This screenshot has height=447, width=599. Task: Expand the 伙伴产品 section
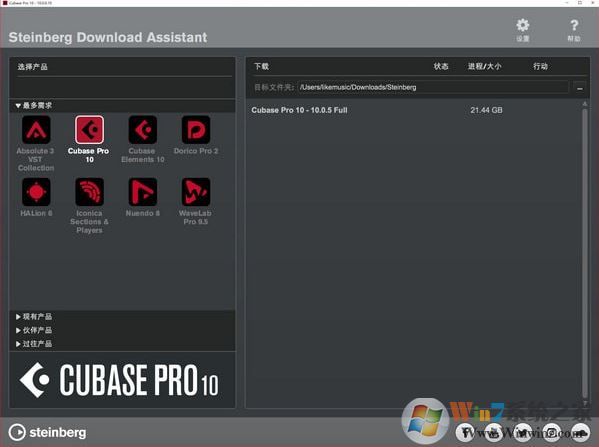click(x=34, y=330)
